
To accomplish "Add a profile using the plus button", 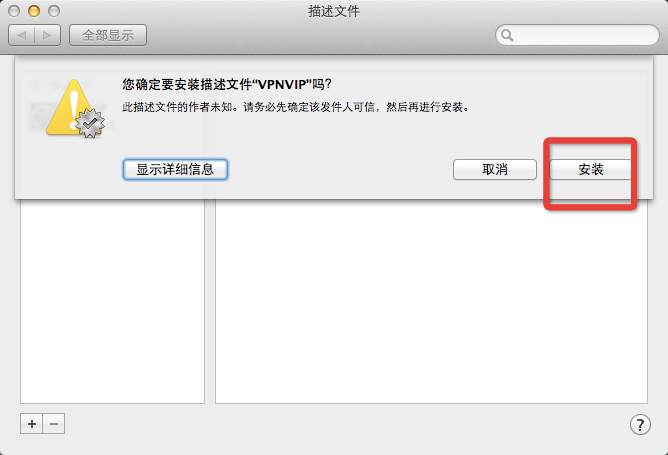I will tap(32, 423).
